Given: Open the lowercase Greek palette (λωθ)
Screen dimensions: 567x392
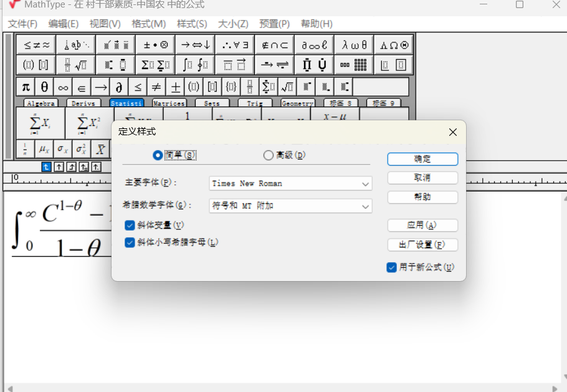Looking at the screenshot, I should coord(355,45).
